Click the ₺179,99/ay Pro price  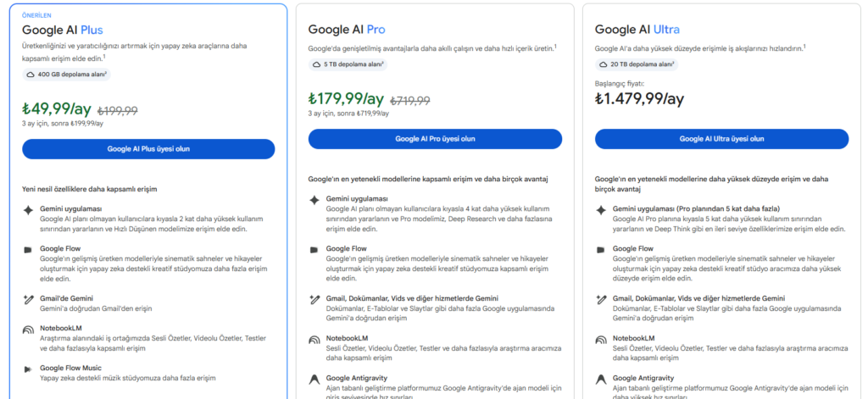pos(346,99)
